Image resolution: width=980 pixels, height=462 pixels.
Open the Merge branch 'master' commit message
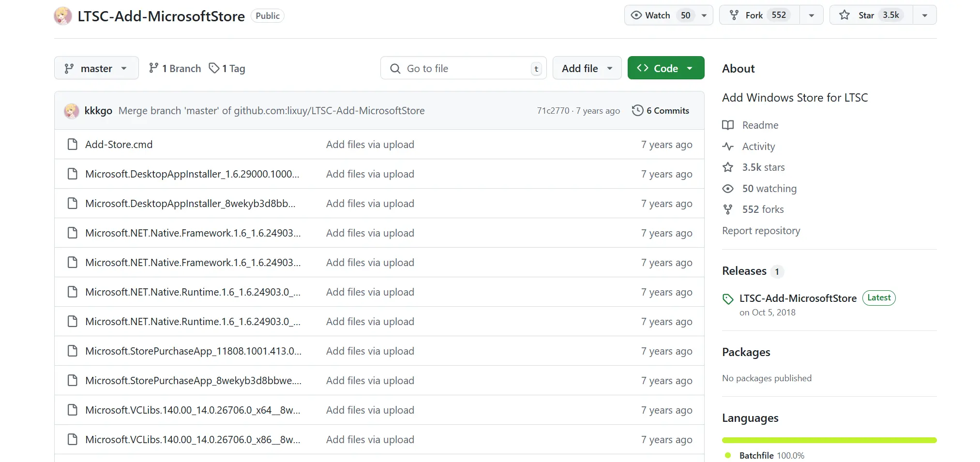point(271,111)
